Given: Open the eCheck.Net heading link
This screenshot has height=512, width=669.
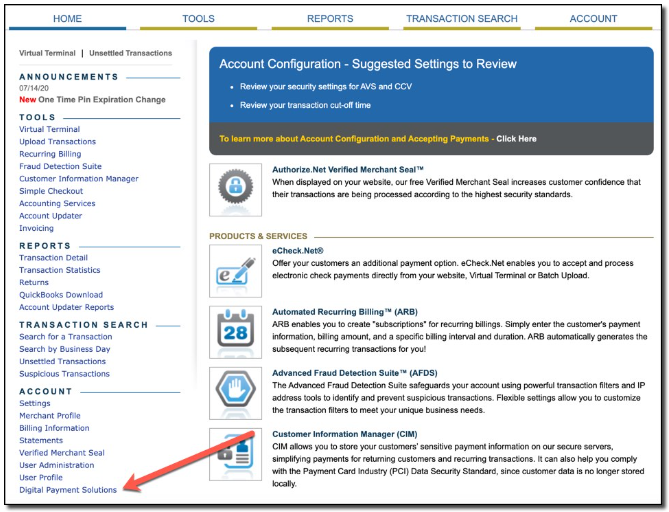Looking at the screenshot, I should tap(298, 251).
